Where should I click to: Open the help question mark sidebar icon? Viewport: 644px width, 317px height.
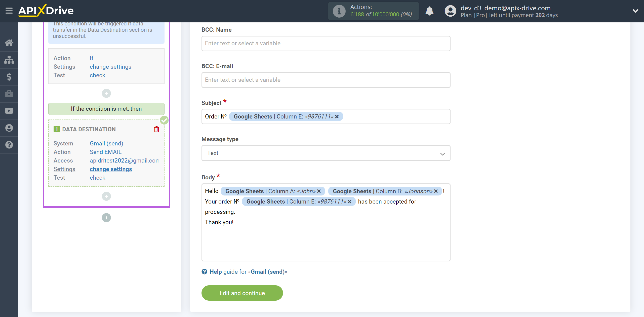[x=9, y=145]
